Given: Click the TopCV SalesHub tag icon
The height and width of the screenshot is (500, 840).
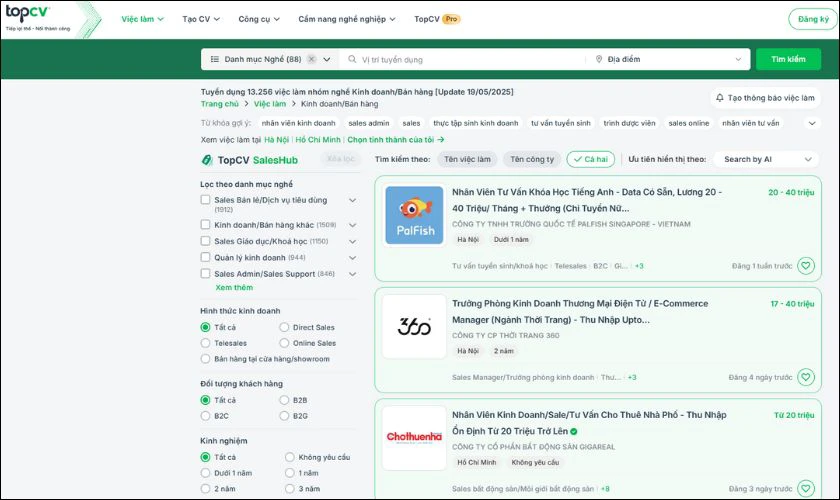Looking at the screenshot, I should 207,160.
